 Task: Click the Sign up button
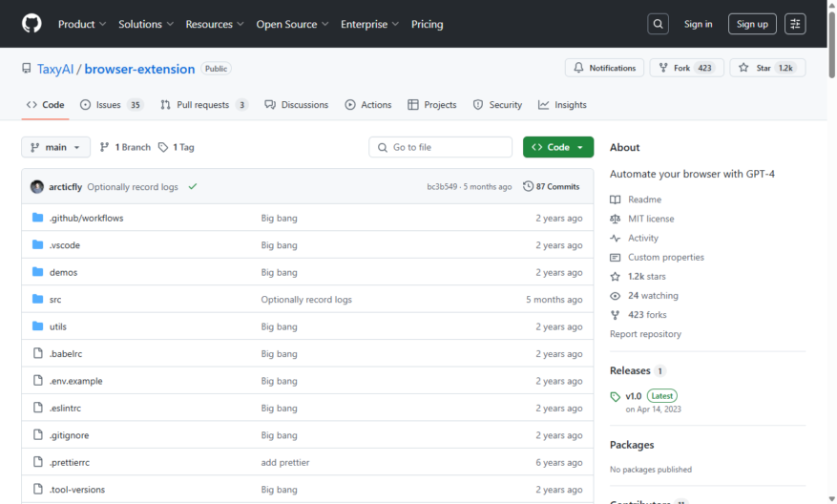pyautogui.click(x=752, y=24)
